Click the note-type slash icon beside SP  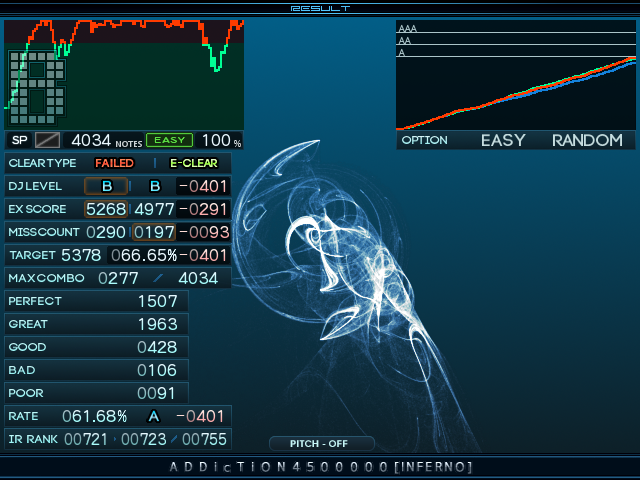pyautogui.click(x=47, y=140)
